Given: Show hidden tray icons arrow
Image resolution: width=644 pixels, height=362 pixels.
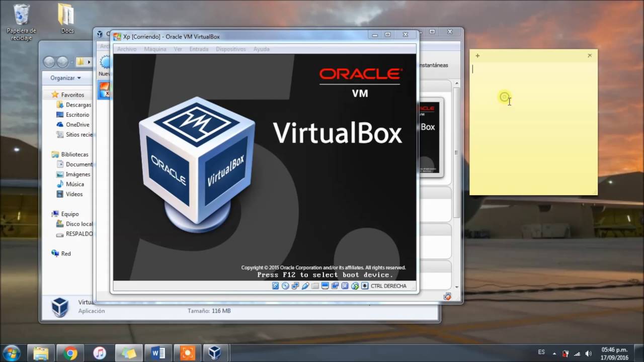Looking at the screenshot, I should [554, 353].
